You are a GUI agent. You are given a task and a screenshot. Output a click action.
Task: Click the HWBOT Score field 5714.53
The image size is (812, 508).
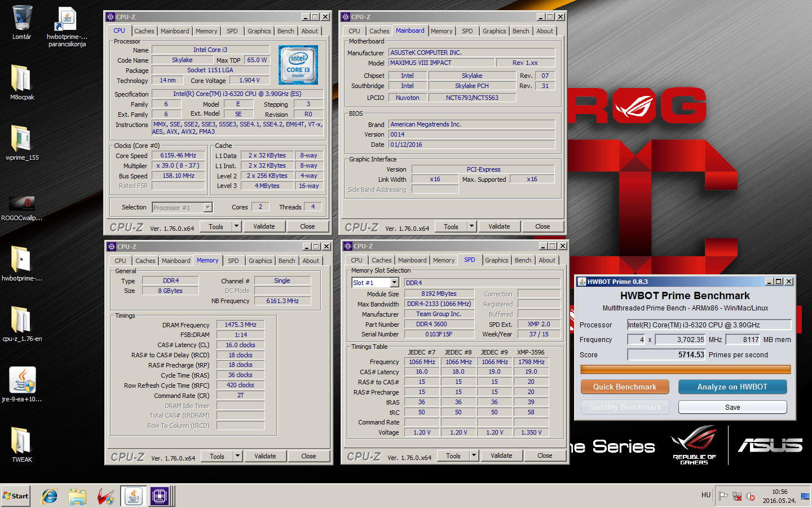(x=667, y=354)
